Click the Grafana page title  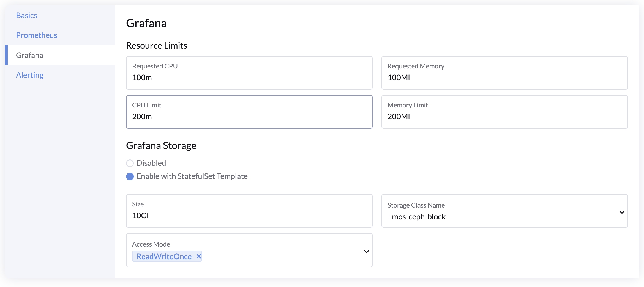pos(146,23)
